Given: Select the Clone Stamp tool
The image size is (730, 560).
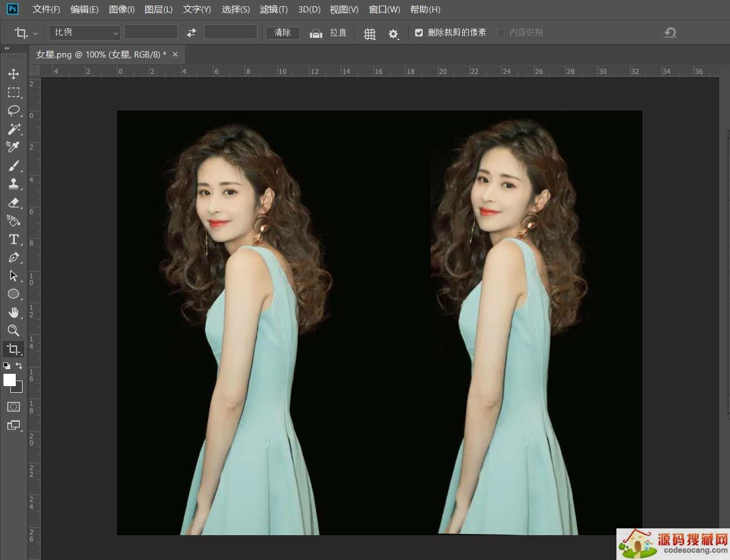Looking at the screenshot, I should (14, 183).
